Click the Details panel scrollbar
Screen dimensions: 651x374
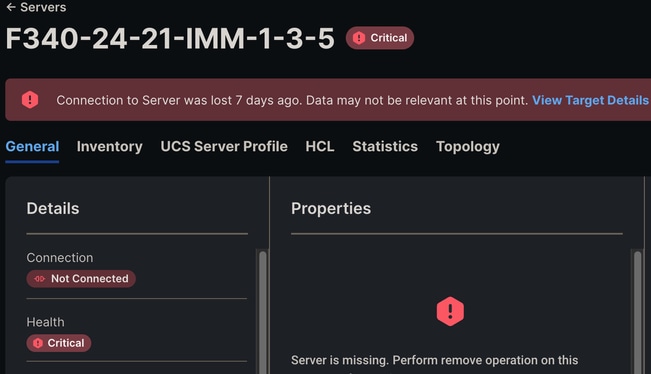pyautogui.click(x=263, y=312)
